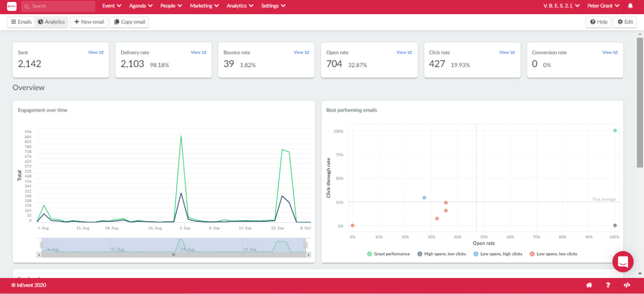Click the code brackets icon in footer
The image size is (644, 294).
point(627,285)
